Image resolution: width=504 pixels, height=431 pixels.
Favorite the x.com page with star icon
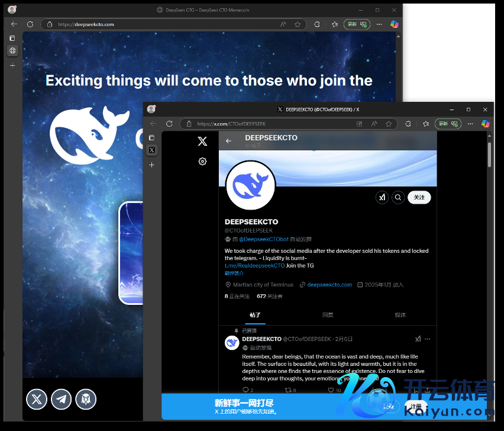point(389,124)
